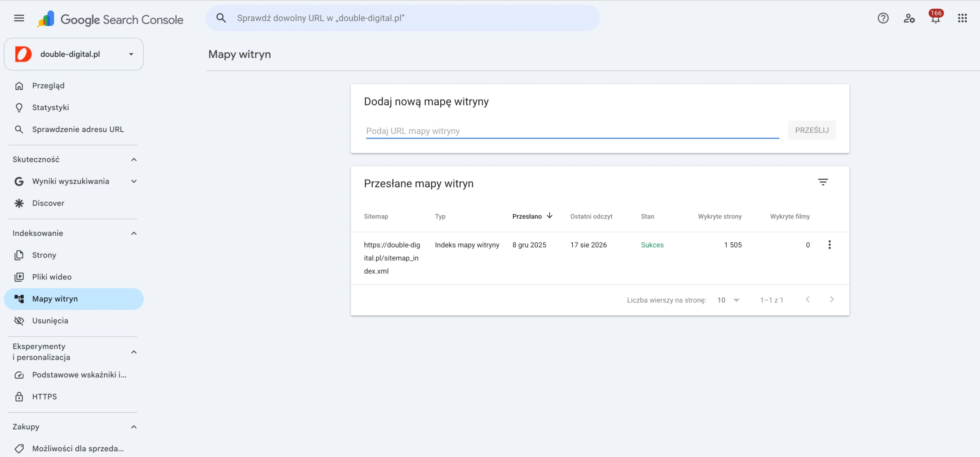The height and width of the screenshot is (457, 980).
Task: Open the sitemap_index.xml sitemap link
Action: pyautogui.click(x=392, y=258)
